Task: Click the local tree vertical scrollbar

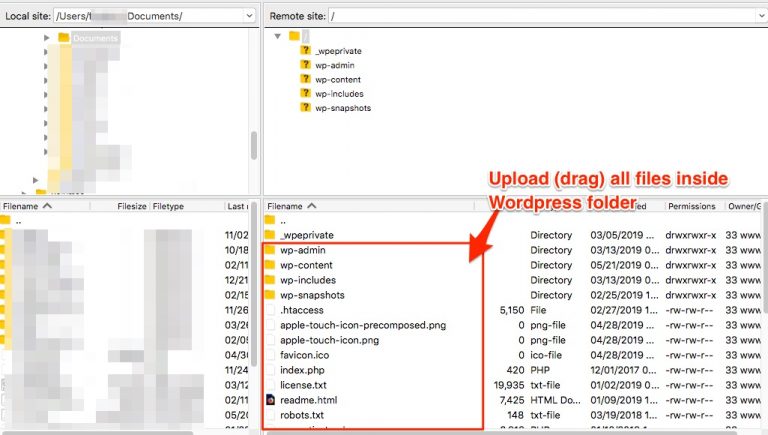Action: (x=254, y=145)
